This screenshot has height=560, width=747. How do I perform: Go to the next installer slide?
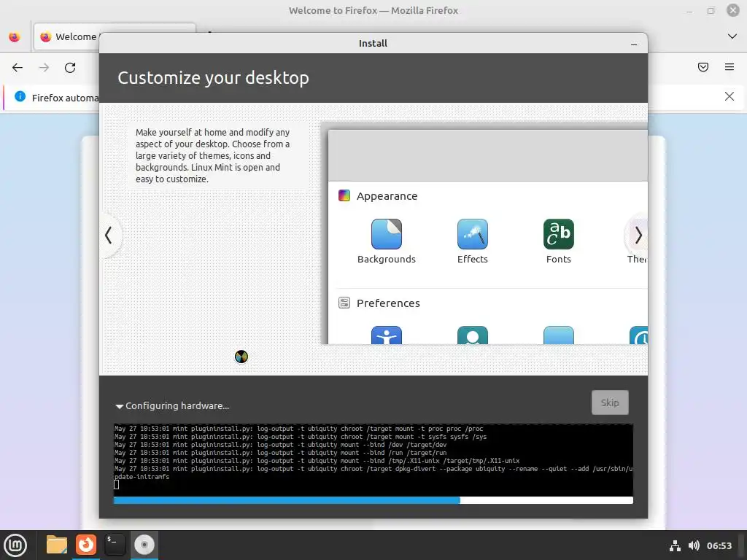[638, 235]
